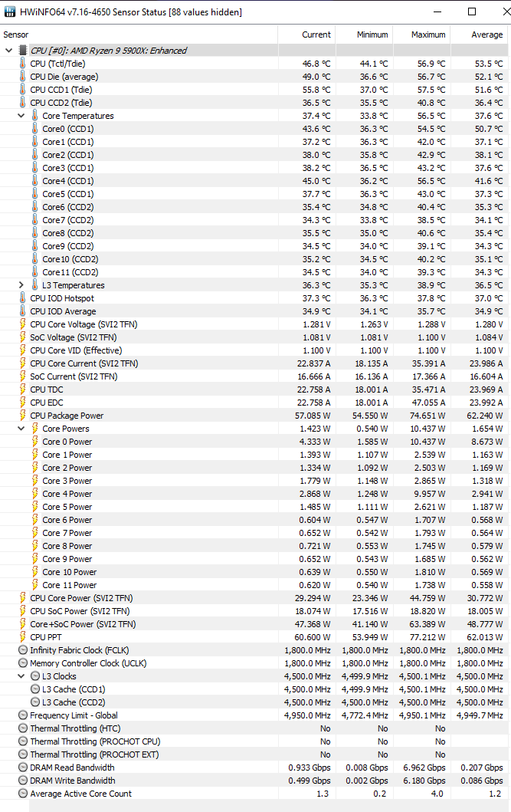Click the Minimum column header
Image resolution: width=511 pixels, height=812 pixels.
coord(364,35)
